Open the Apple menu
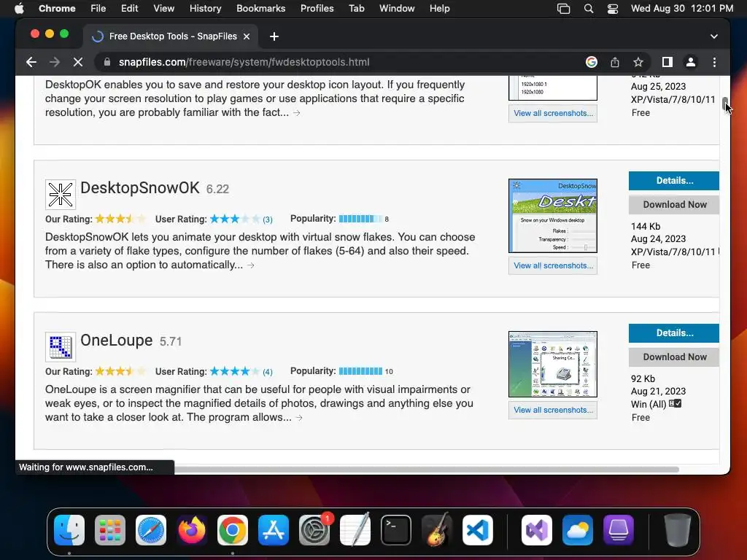 [19, 8]
